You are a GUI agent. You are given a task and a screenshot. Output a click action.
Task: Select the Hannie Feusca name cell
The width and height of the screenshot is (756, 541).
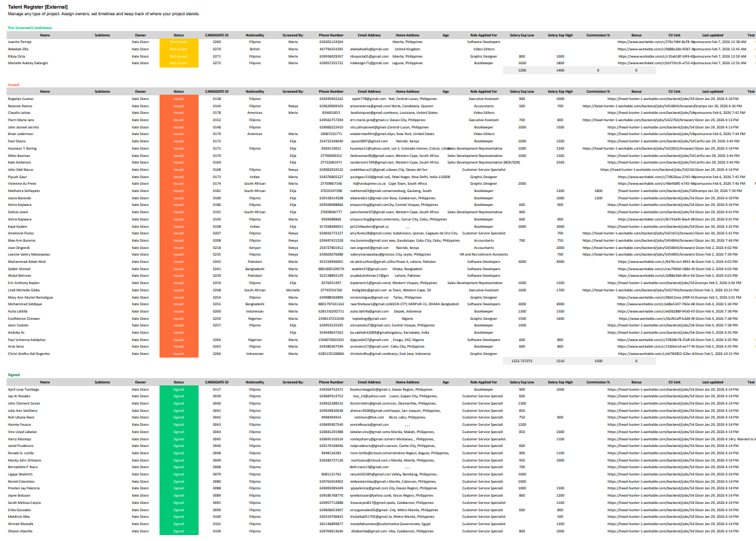point(19,425)
